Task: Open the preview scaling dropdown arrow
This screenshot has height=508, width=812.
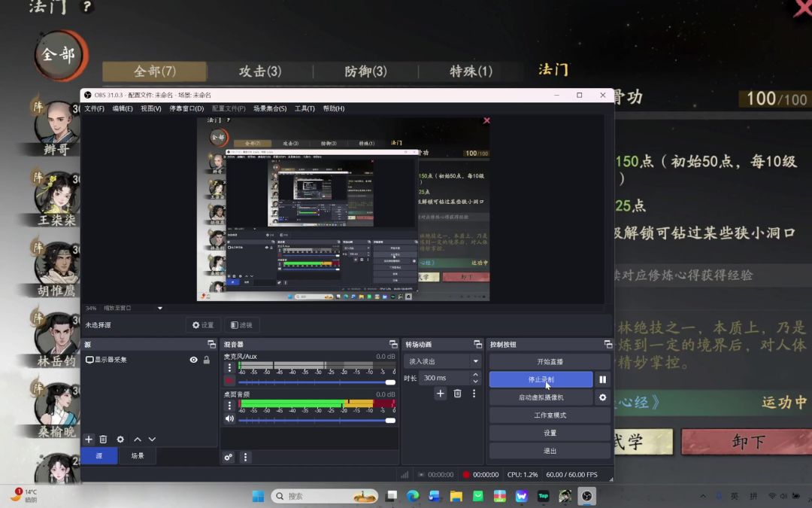Action: pos(159,309)
